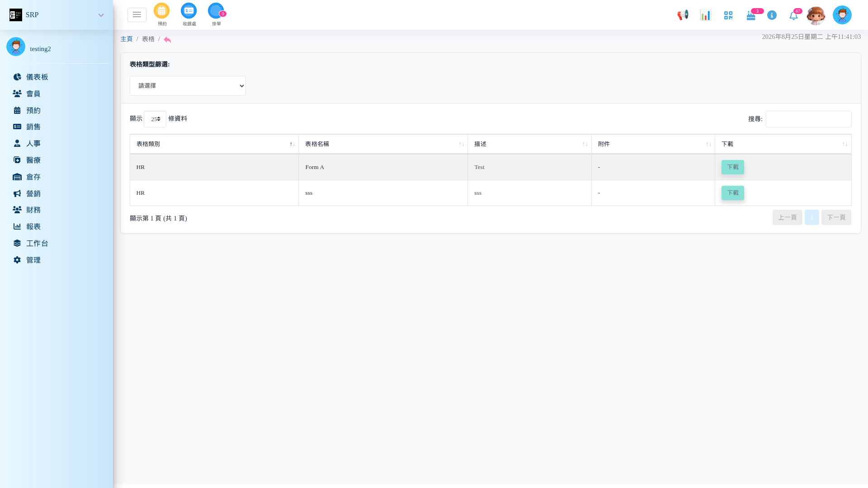Expand the 表格類型篩選 dropdown
The width and height of the screenshot is (868, 488).
188,86
